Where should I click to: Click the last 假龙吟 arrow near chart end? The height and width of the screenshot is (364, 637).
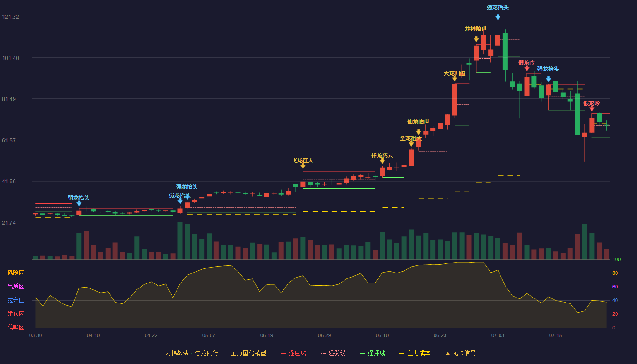click(591, 109)
